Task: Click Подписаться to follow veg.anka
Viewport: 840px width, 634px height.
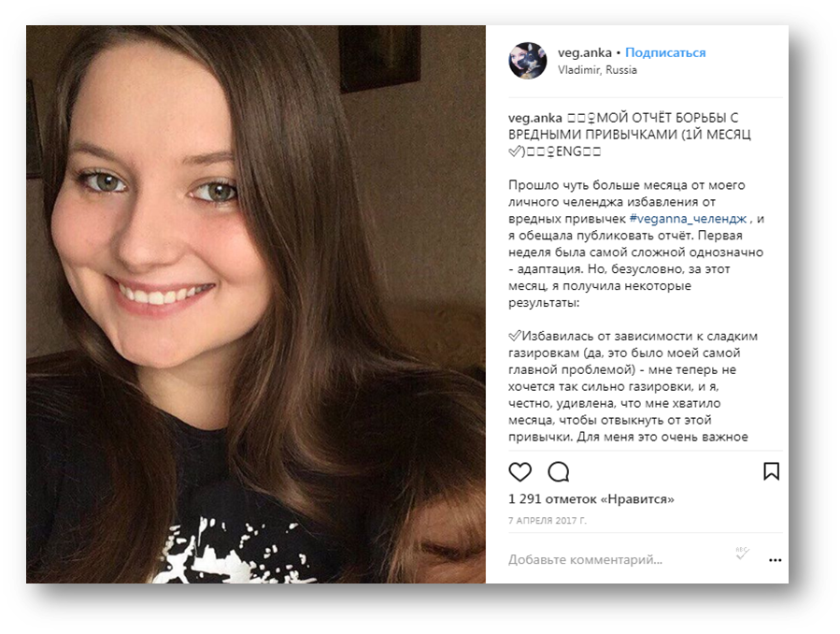Action: pos(665,52)
